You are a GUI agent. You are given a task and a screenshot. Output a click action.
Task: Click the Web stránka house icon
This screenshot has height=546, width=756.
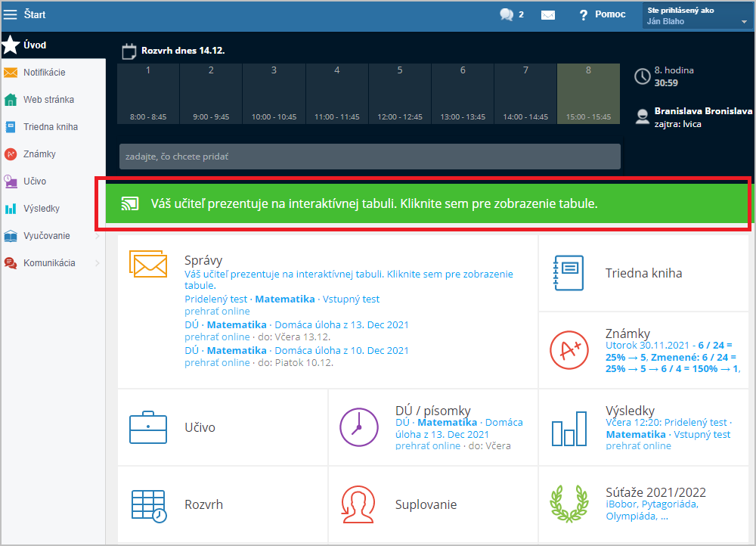[10, 100]
